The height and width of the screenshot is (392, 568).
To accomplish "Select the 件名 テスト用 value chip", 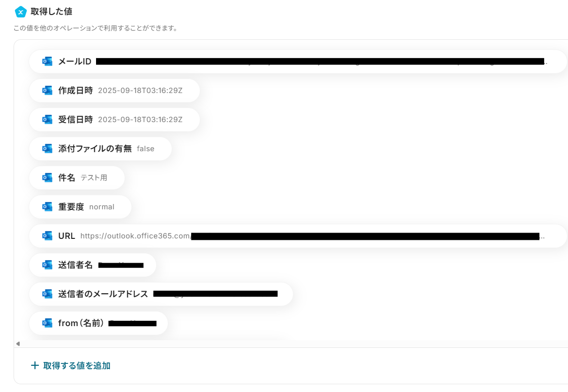I will point(77,178).
